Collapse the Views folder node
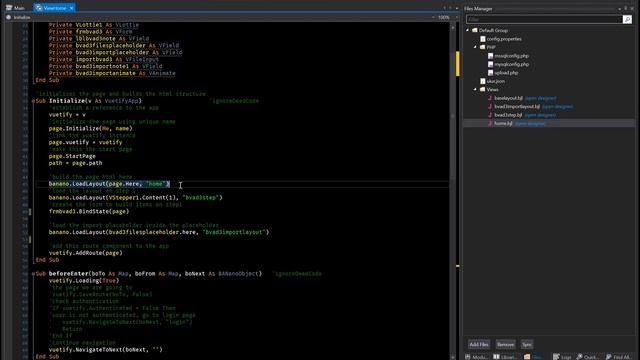The height and width of the screenshot is (360, 640). (x=475, y=89)
